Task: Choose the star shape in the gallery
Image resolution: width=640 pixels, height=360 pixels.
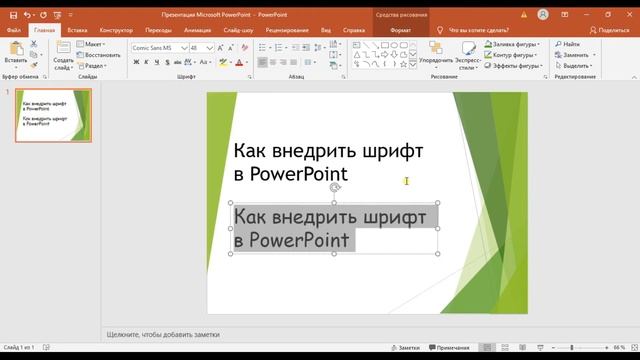Action: [x=403, y=64]
